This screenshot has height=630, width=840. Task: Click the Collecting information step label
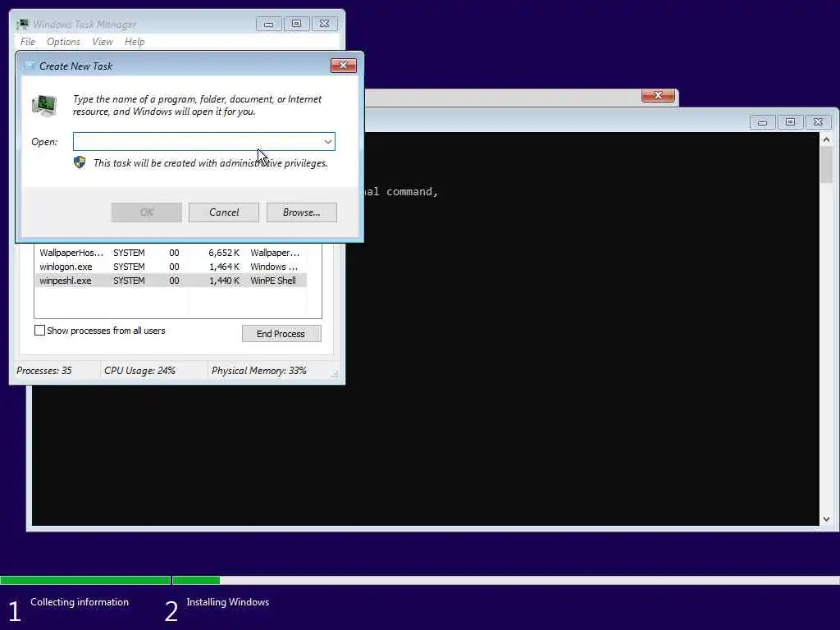80,602
